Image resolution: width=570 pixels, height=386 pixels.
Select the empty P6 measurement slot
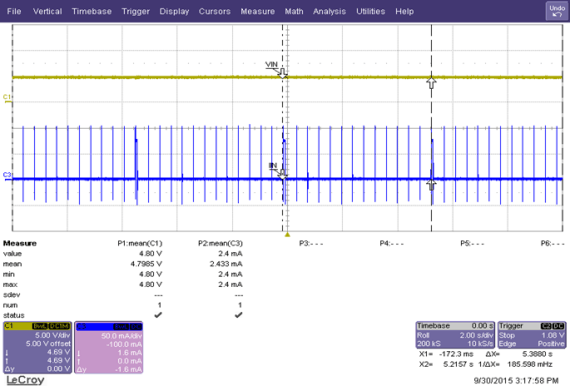click(553, 243)
